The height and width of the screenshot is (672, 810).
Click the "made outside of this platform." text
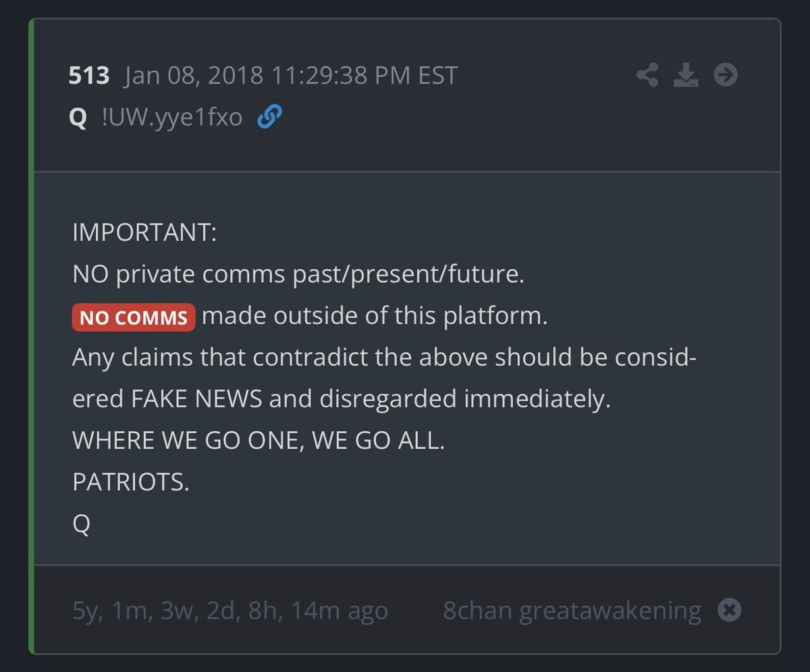[375, 316]
